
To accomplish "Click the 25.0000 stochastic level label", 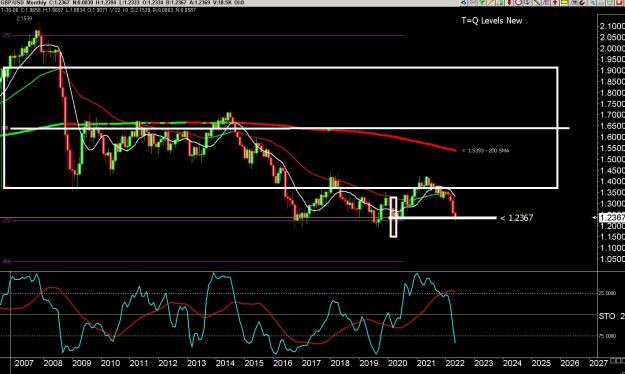I will point(607,293).
